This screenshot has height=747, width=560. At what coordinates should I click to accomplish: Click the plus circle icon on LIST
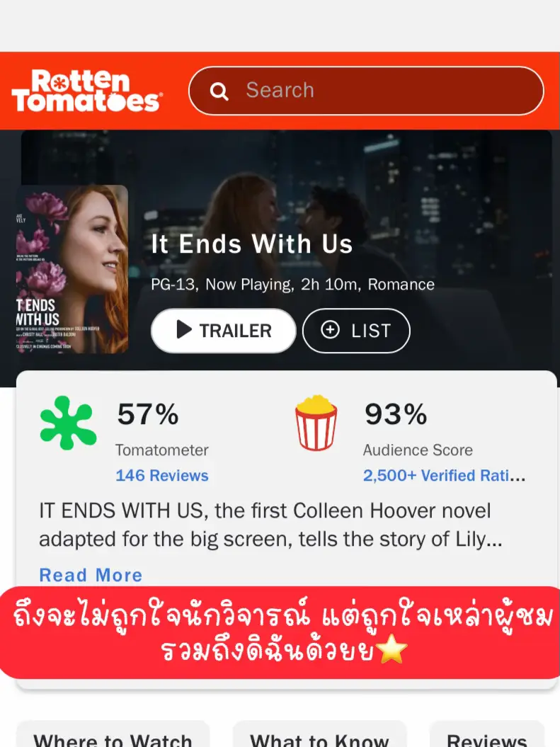point(330,329)
